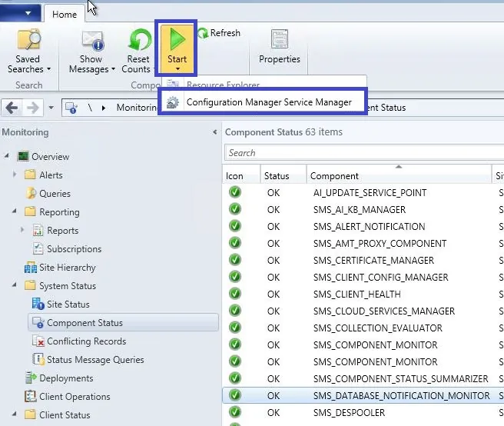
Task: Click the Component Status search field
Action: tap(364, 153)
